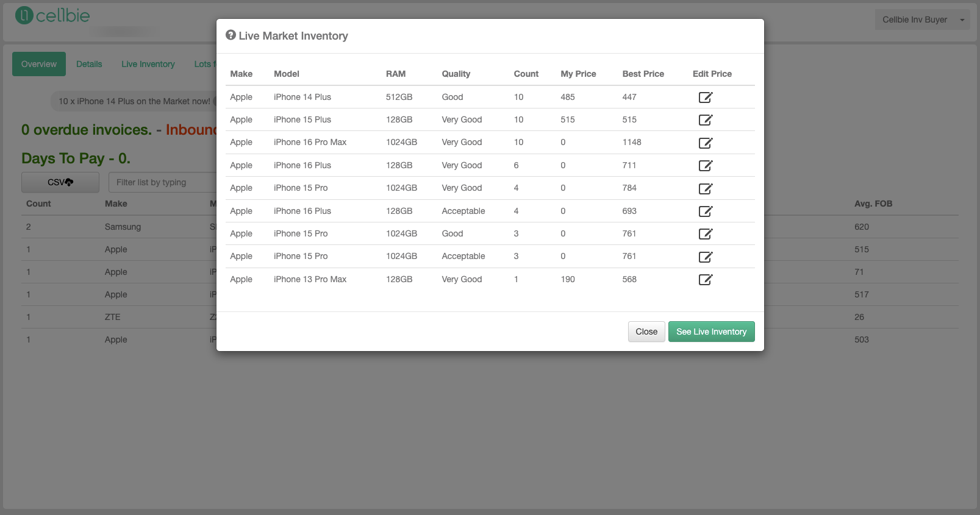The width and height of the screenshot is (980, 515).
Task: Click Avg. FOB value 620
Action: [861, 227]
